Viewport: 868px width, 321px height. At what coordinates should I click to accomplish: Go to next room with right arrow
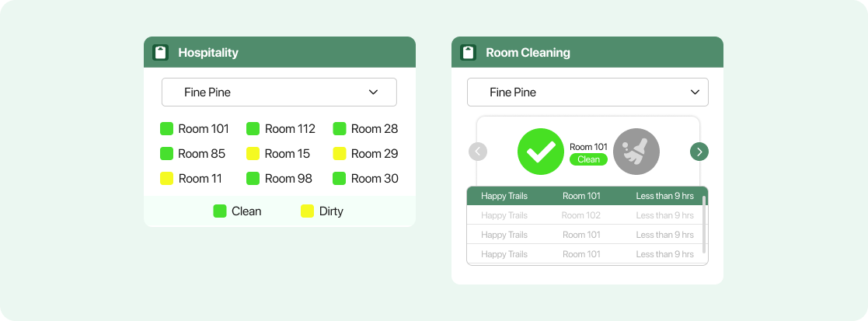[699, 152]
